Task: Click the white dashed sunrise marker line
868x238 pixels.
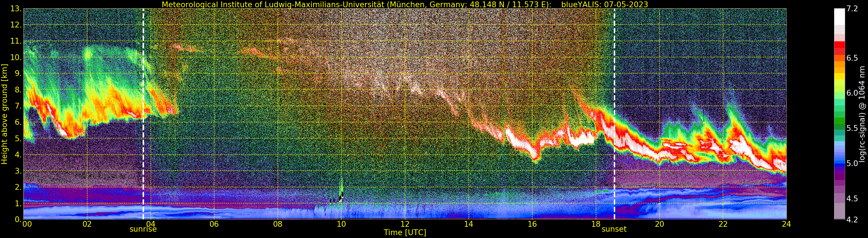Action: pos(143,114)
